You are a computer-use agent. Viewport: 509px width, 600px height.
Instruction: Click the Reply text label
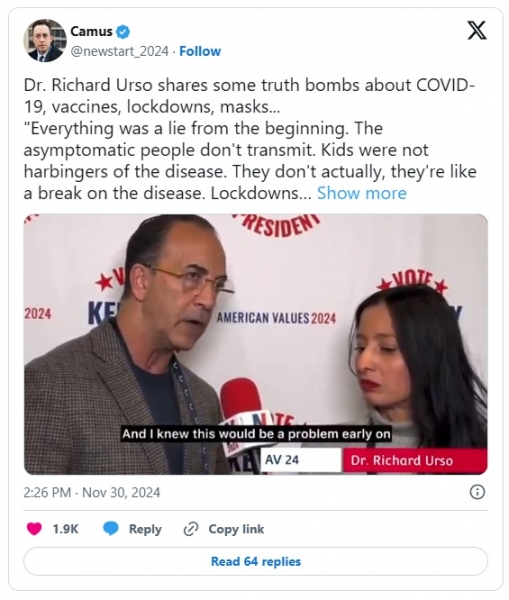[145, 529]
